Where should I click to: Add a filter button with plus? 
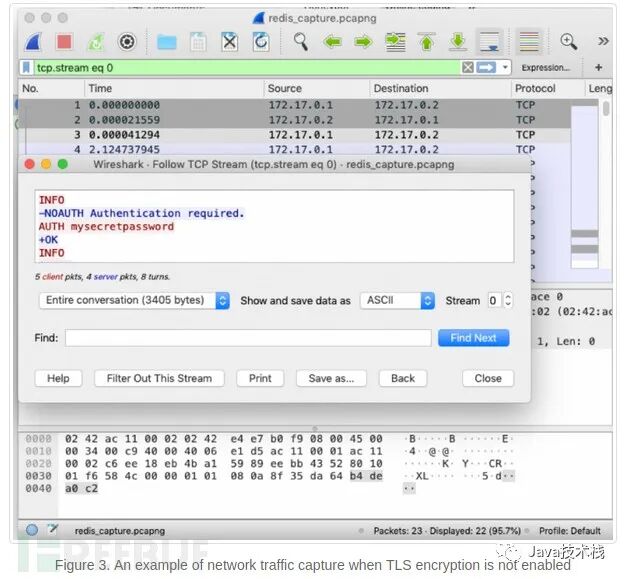point(598,68)
